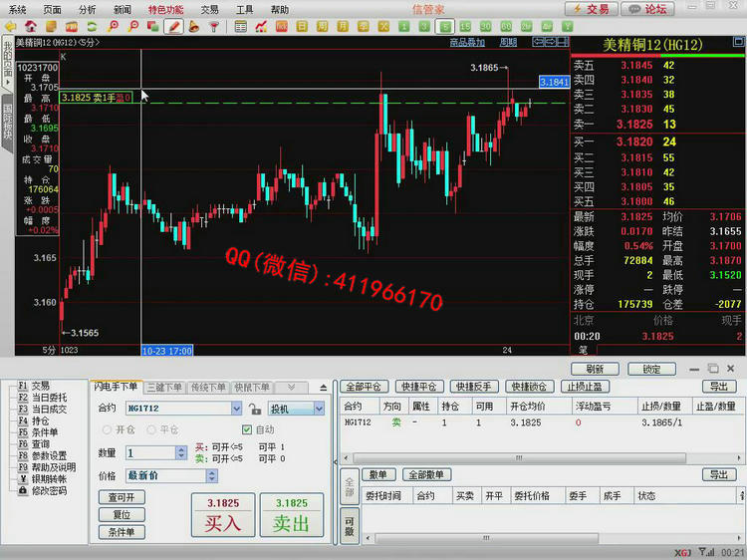The height and width of the screenshot is (560, 747).
Task: Open 修改密码 change password item
Action: pos(50,491)
